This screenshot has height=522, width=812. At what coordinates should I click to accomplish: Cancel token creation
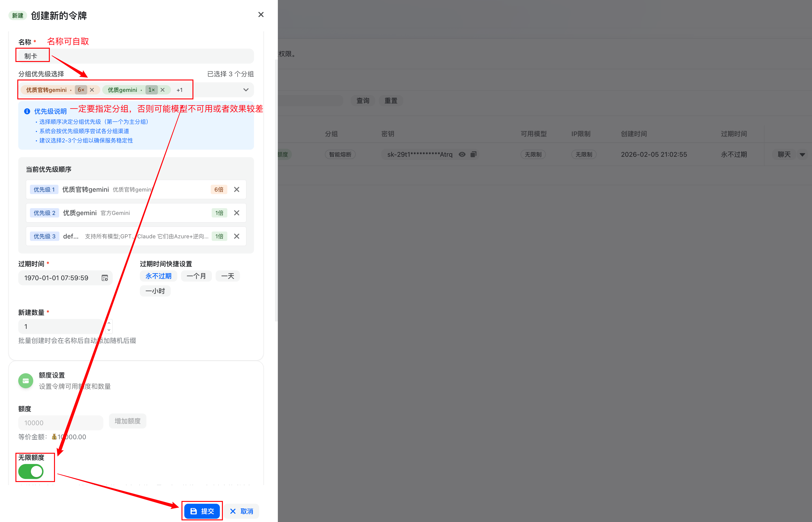(x=241, y=511)
